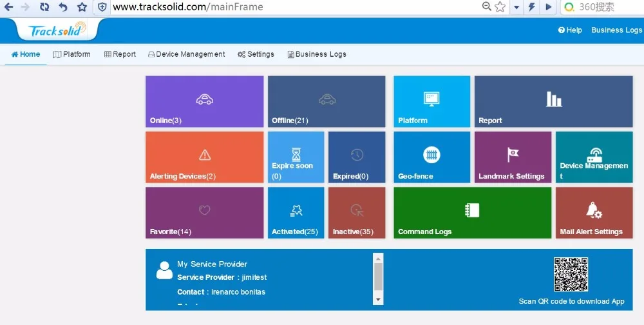Click the clock history icon on Expired tile
644x325 pixels.
[357, 155]
